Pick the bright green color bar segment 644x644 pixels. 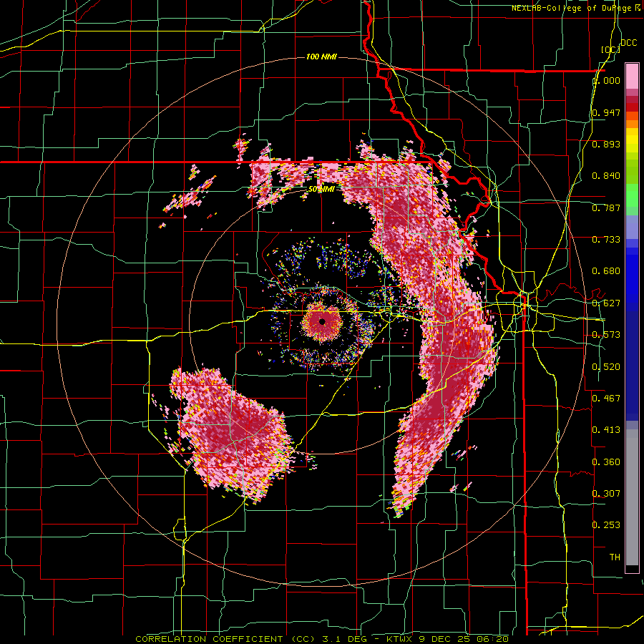tap(632, 195)
